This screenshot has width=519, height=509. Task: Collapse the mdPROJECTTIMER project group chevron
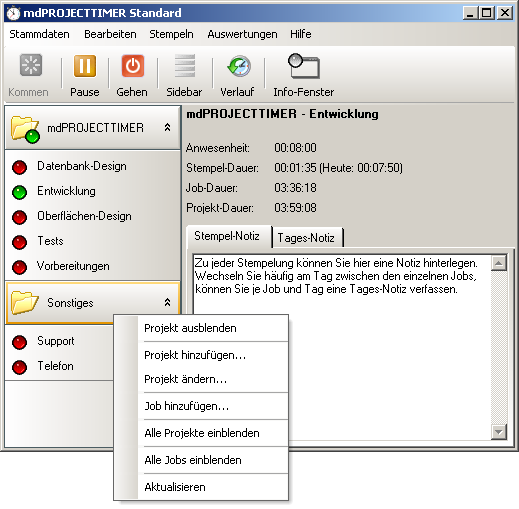tap(167, 127)
